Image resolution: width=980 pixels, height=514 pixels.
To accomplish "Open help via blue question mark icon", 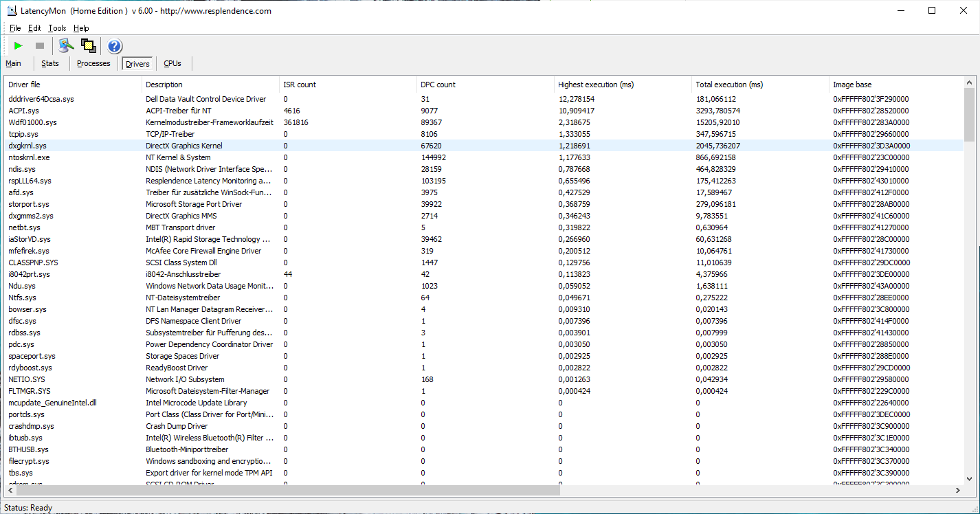I will tap(115, 46).
